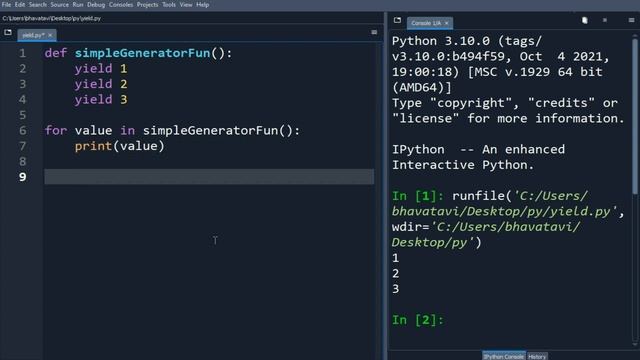640x360 pixels.
Task: Click 'IPython -- An enhanced' console text
Action: 478,149
